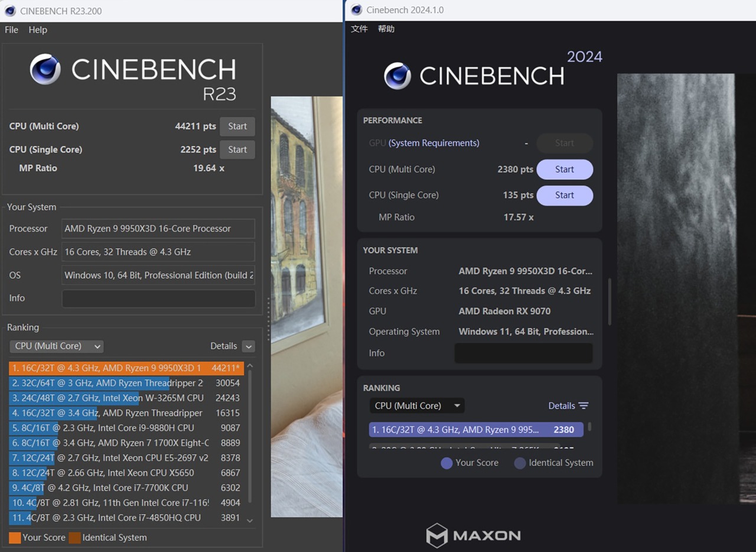Open the System Requirements link
The image size is (756, 552).
[x=434, y=143]
